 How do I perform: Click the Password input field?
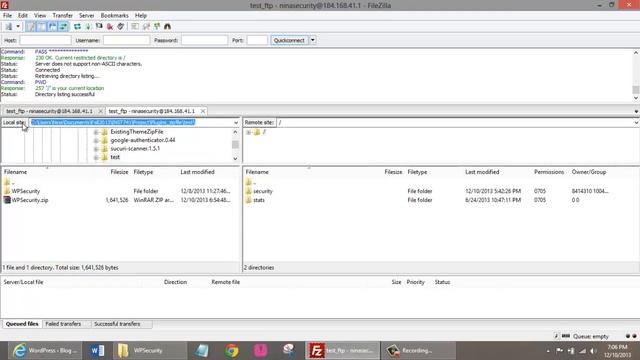[204, 40]
